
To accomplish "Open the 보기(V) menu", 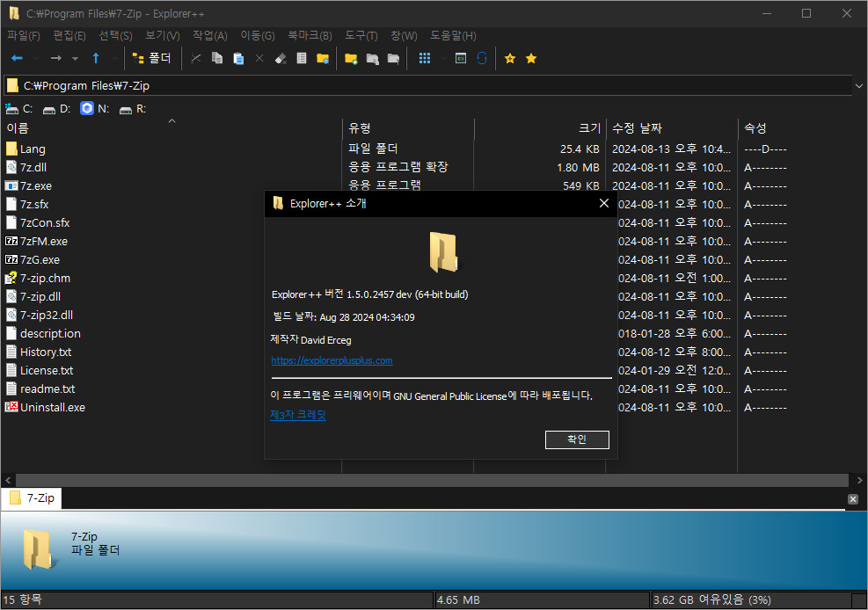I will 162,36.
